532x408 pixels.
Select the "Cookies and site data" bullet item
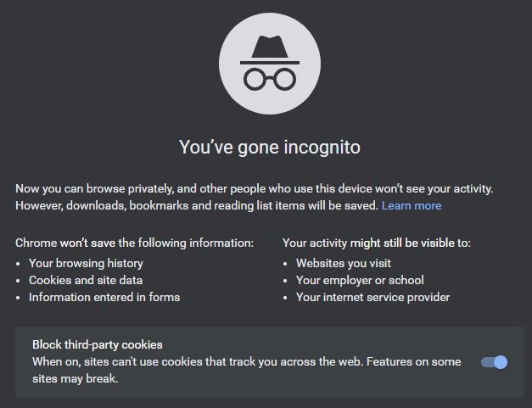coord(86,280)
